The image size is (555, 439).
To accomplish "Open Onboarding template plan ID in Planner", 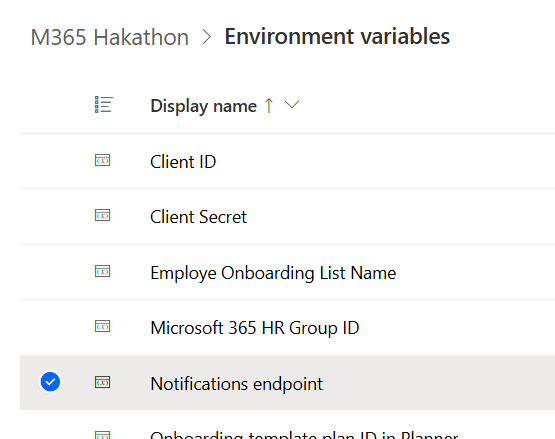I will [304, 435].
